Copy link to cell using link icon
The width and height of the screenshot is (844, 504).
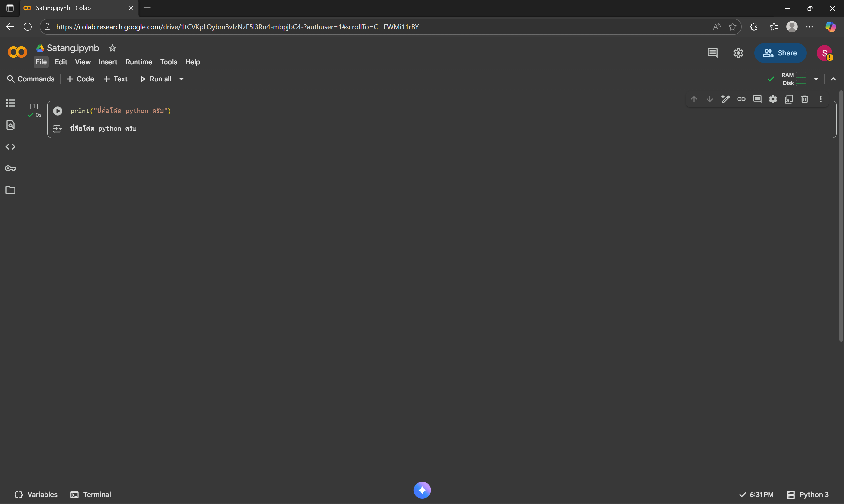741,99
